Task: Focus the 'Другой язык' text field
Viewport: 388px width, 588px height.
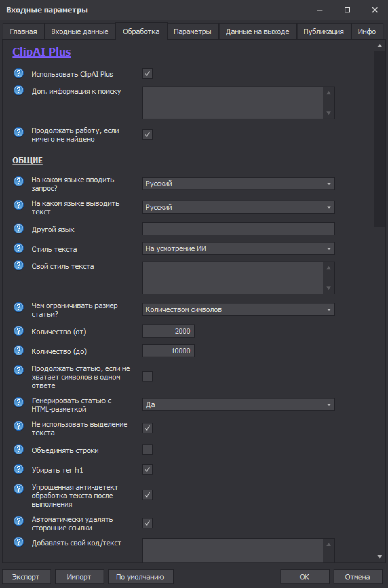Action: (238, 229)
